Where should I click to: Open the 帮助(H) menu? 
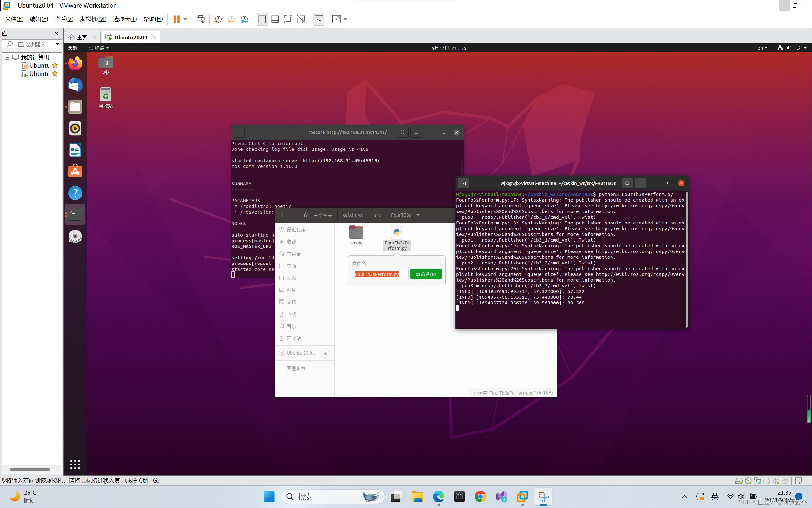point(153,19)
